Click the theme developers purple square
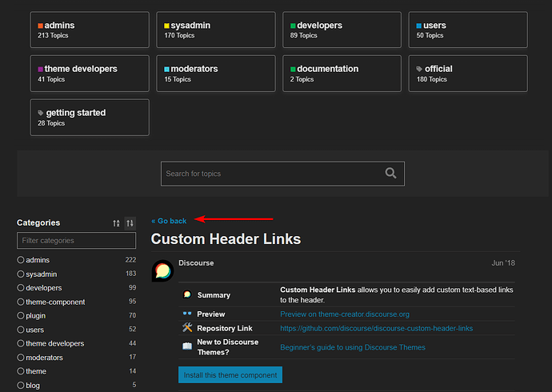Image resolution: width=552 pixels, height=392 pixels. tap(41, 70)
